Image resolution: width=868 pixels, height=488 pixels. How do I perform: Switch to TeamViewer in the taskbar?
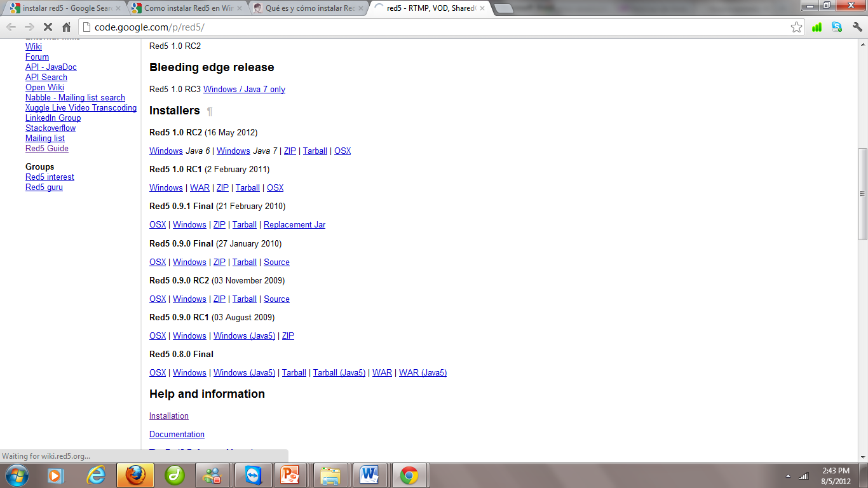pyautogui.click(x=252, y=475)
